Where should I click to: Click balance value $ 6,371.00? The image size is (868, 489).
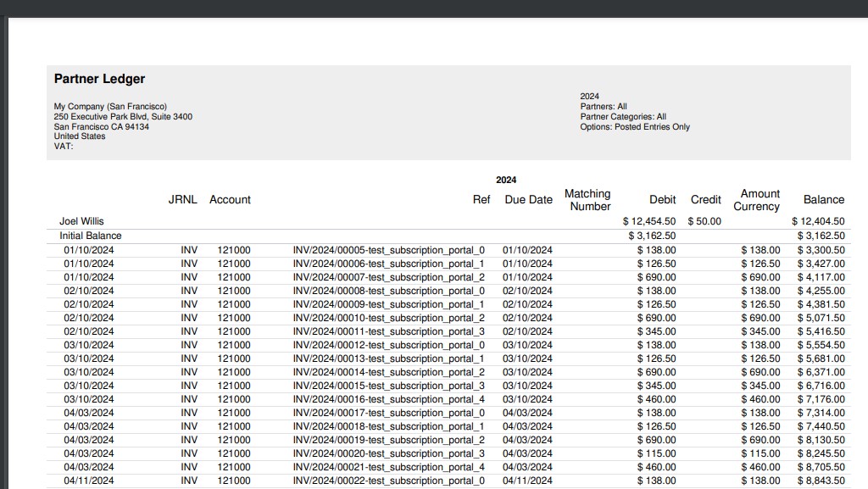(x=821, y=372)
